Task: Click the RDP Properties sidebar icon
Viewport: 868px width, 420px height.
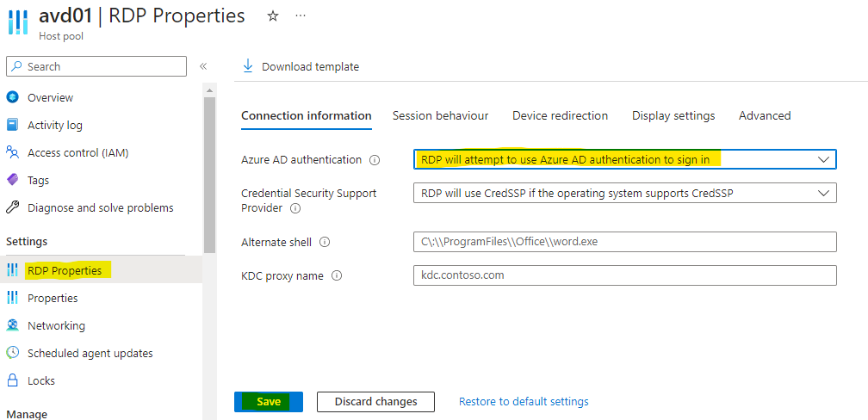Action: [12, 270]
